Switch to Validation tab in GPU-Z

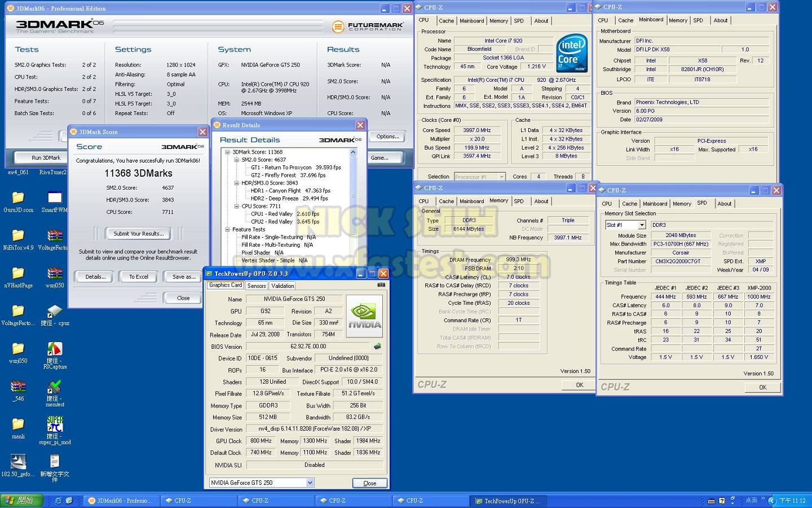click(x=283, y=286)
